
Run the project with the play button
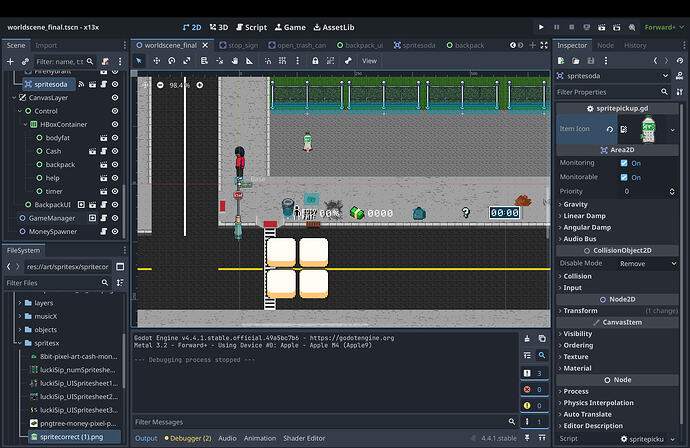point(542,27)
